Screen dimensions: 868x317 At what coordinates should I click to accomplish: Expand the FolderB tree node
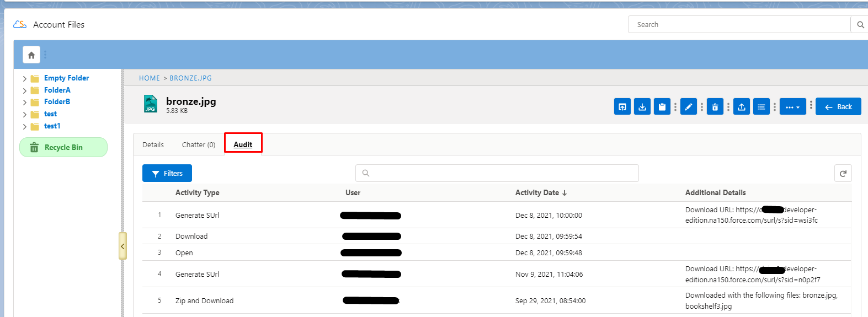[25, 103]
